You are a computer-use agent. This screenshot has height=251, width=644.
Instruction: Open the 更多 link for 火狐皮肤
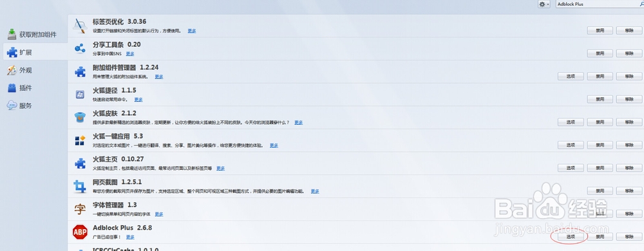pos(299,123)
